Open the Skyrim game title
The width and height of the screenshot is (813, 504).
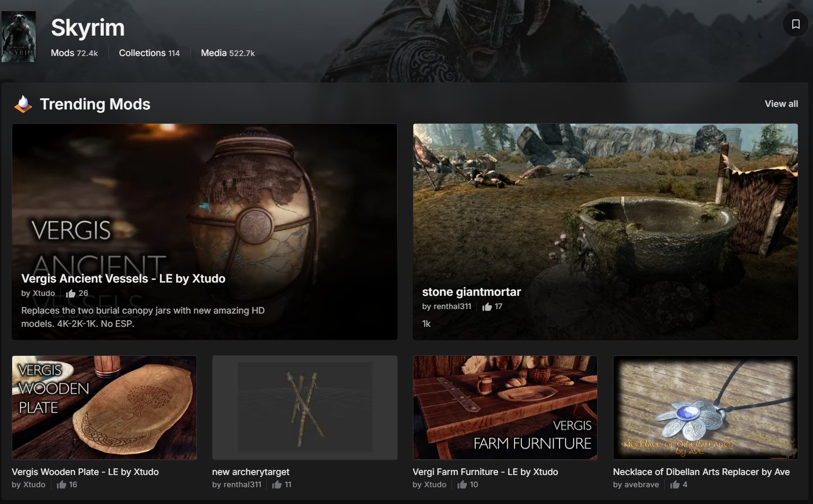tap(88, 27)
